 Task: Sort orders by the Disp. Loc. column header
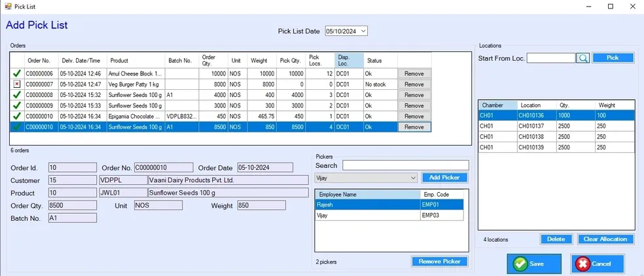coord(348,60)
